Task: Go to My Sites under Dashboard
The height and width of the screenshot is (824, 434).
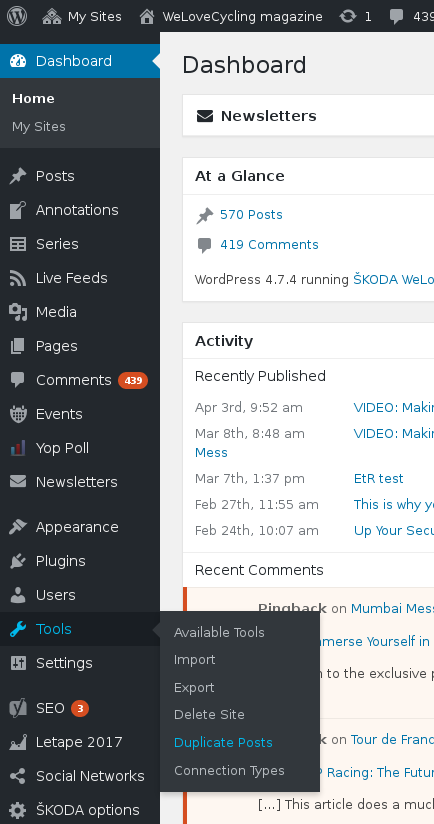Action: (39, 127)
